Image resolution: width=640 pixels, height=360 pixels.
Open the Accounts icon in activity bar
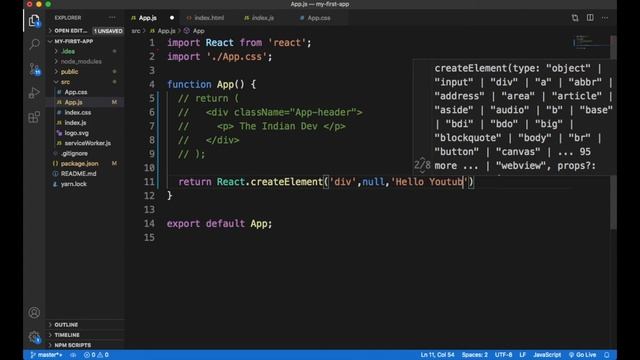coord(34,313)
